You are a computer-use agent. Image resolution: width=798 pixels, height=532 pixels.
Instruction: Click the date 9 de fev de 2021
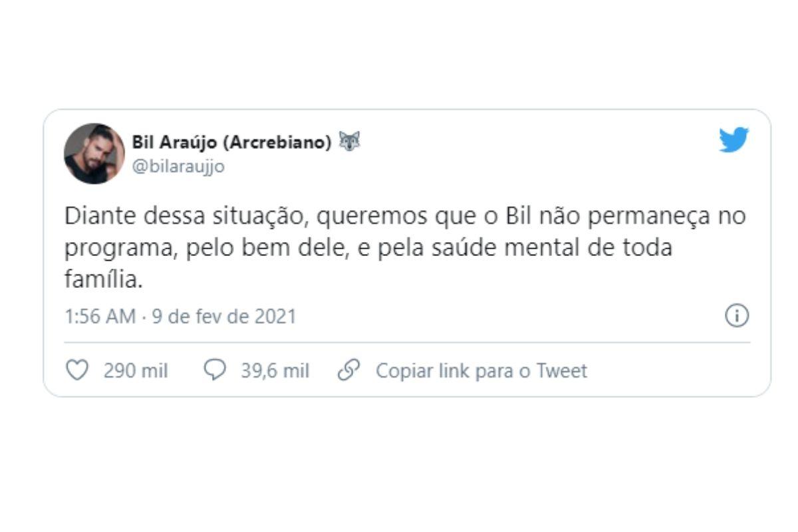click(224, 316)
